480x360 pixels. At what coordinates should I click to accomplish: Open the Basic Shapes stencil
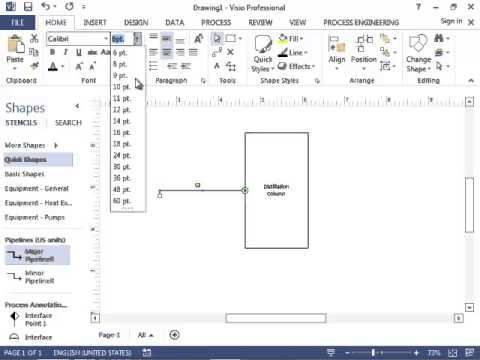[x=24, y=174]
